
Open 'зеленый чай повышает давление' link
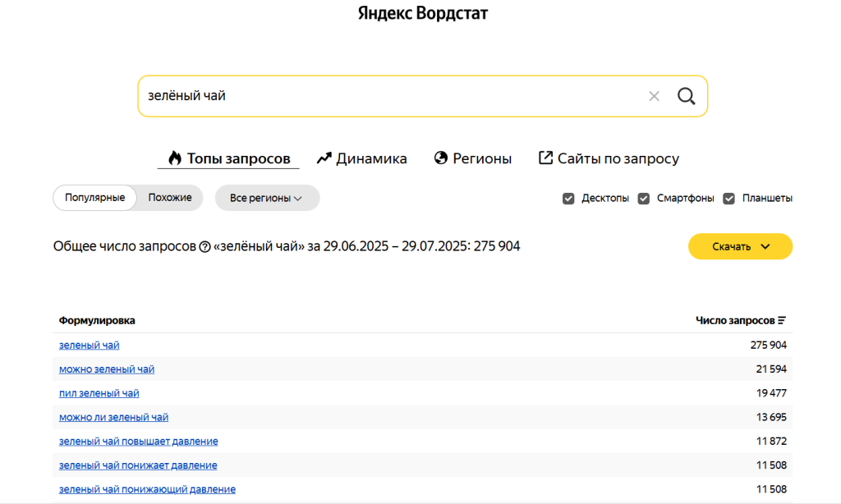click(138, 442)
